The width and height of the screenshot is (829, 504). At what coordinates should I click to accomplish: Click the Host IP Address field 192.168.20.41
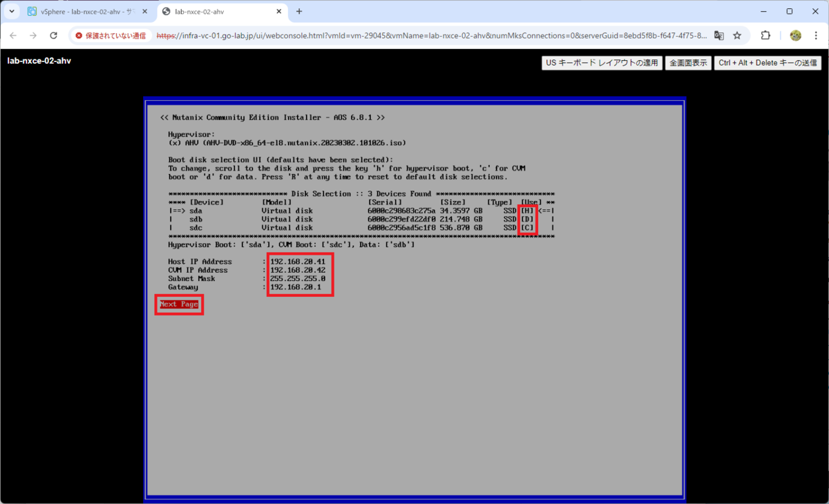click(x=297, y=262)
